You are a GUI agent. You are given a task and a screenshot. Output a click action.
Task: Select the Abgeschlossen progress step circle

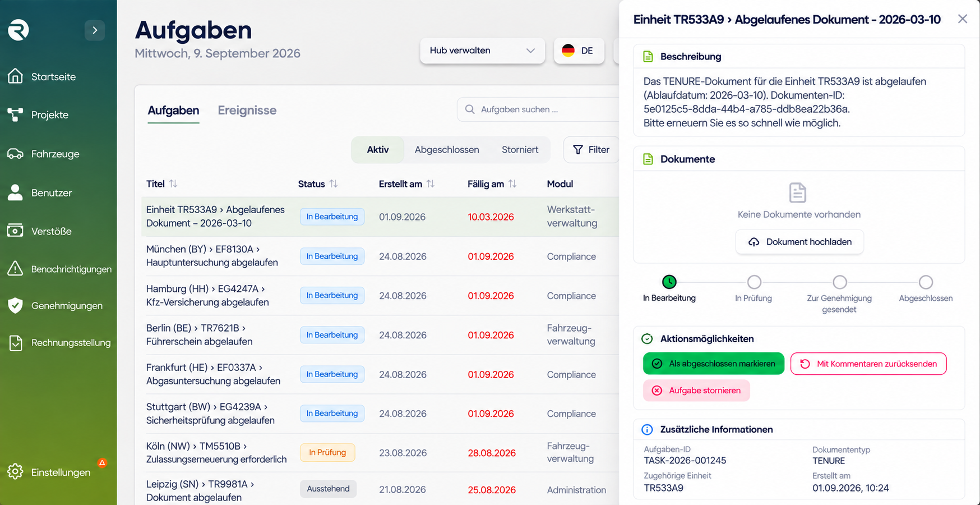(x=926, y=282)
